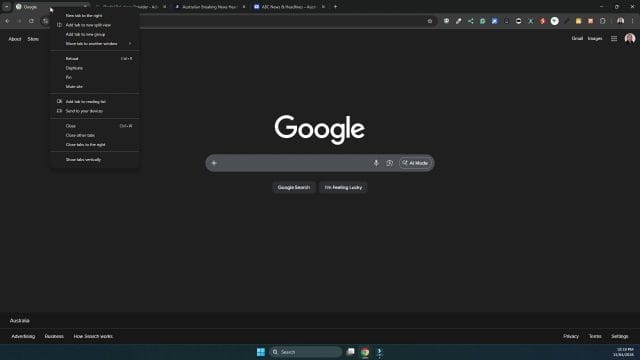The height and width of the screenshot is (360, 640).
Task: Select 'New tab to the right' menu entry
Action: point(95,16)
